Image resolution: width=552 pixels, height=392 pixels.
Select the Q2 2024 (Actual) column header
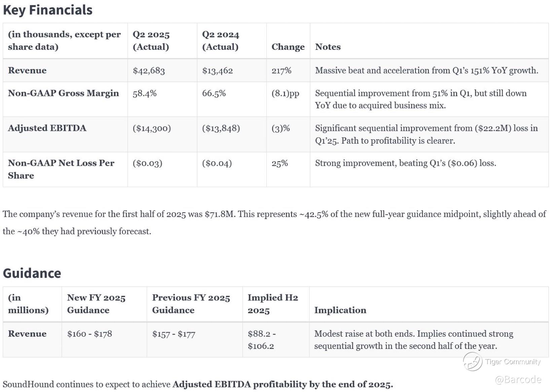[220, 40]
